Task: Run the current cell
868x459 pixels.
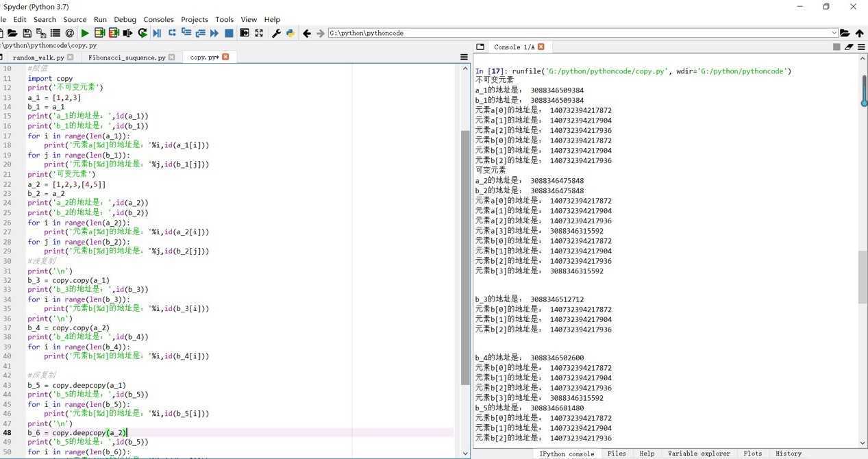Action: tap(99, 33)
